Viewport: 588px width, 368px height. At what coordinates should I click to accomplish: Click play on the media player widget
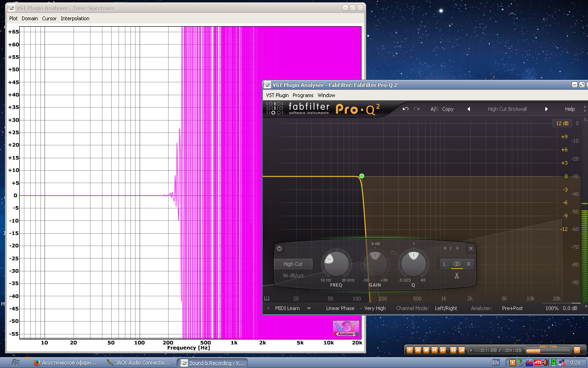tap(410, 350)
